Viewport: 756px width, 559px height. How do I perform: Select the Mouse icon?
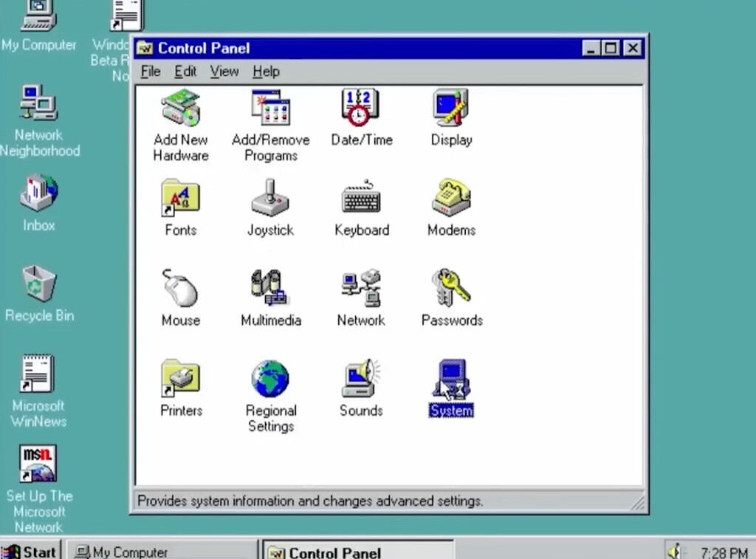point(180,288)
